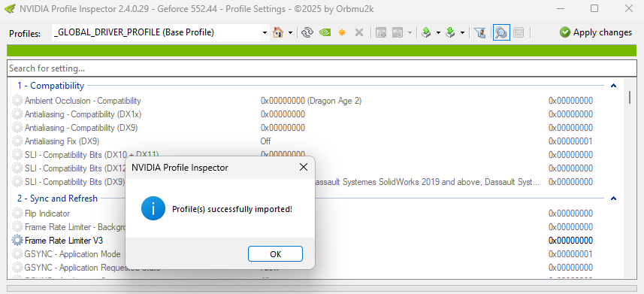Select Antialiasing - Compatibility (DX1x) setting name
Screen dimensions: 644x294
coord(83,114)
